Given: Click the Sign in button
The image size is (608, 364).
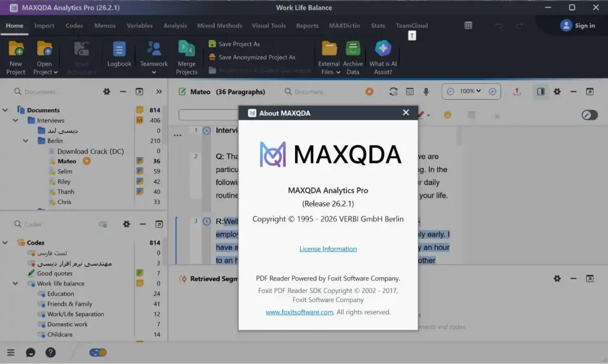Looking at the screenshot, I should (x=577, y=25).
